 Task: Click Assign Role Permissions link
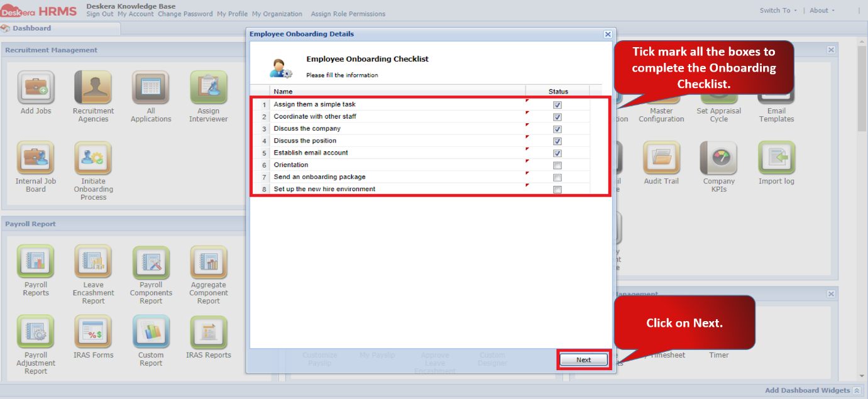[x=348, y=14]
